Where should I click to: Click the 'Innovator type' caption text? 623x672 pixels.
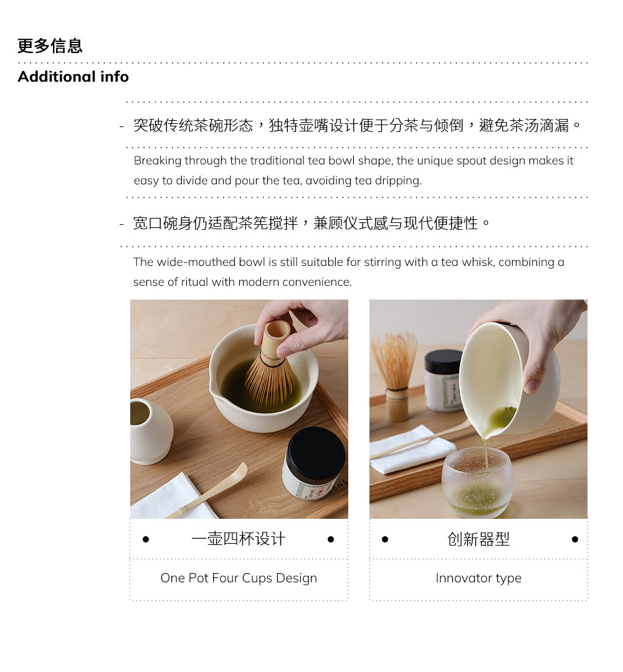(x=478, y=578)
